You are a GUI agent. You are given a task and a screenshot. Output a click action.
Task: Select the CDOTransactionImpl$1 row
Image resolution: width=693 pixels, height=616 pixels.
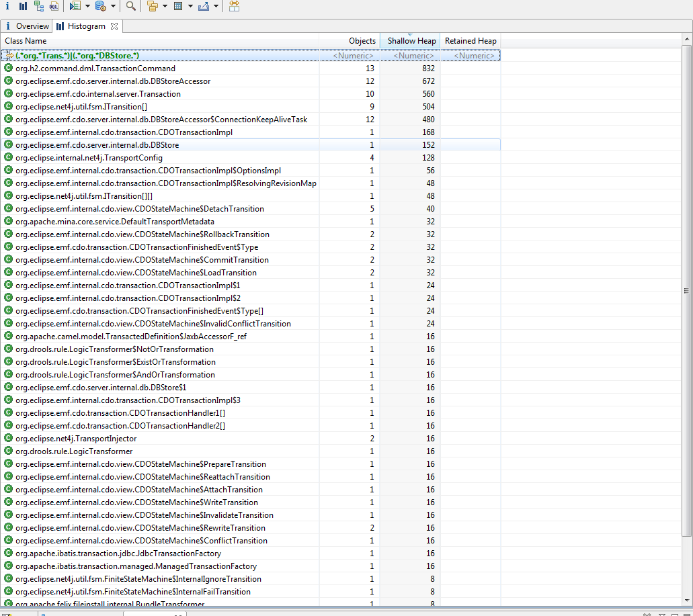pyautogui.click(x=251, y=285)
